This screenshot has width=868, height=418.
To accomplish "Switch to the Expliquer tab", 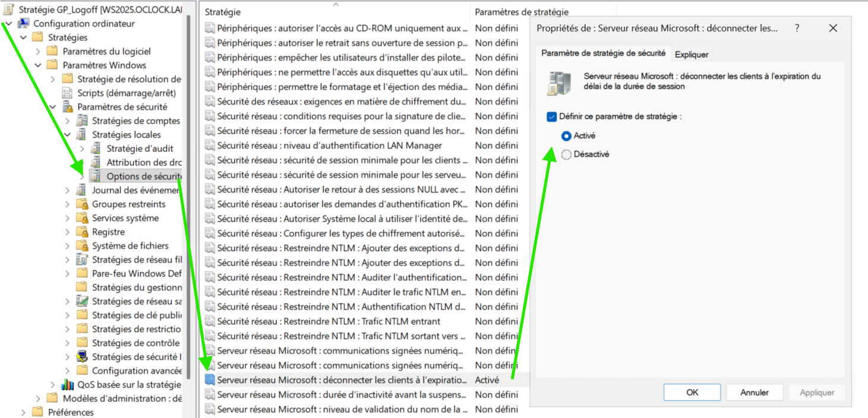I will coord(692,54).
